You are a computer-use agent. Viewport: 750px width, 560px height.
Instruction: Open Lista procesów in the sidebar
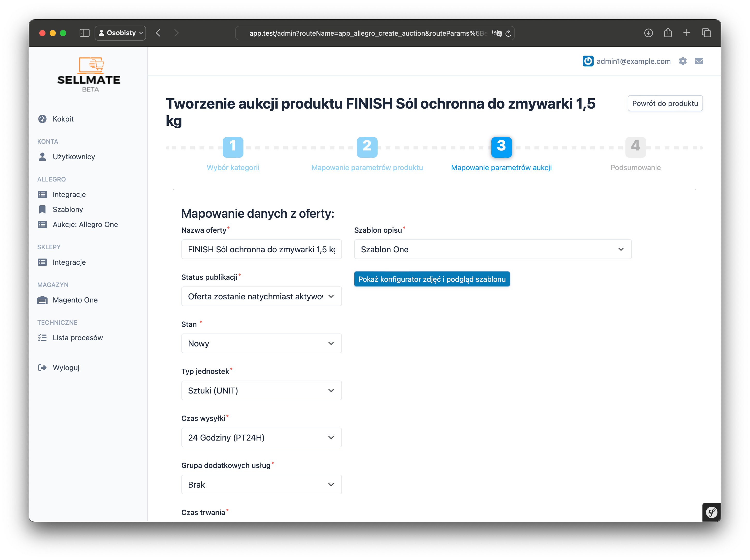[x=78, y=338]
